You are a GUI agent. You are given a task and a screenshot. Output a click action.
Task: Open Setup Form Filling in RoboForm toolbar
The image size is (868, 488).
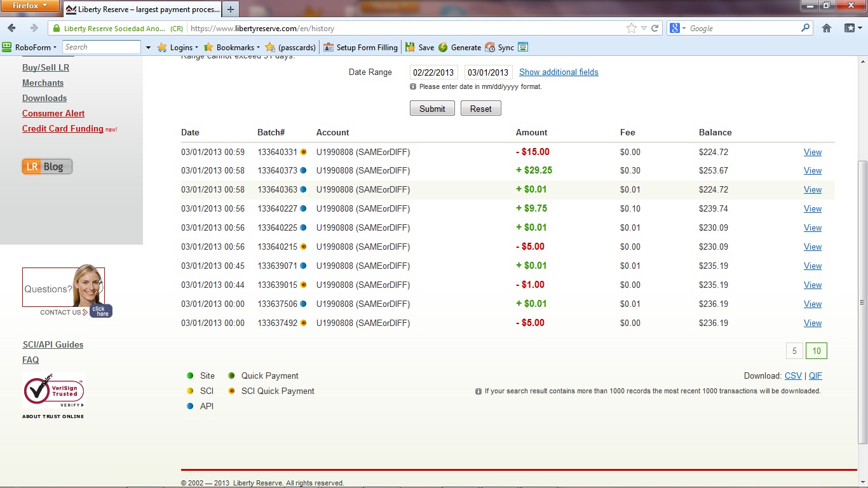tap(360, 47)
